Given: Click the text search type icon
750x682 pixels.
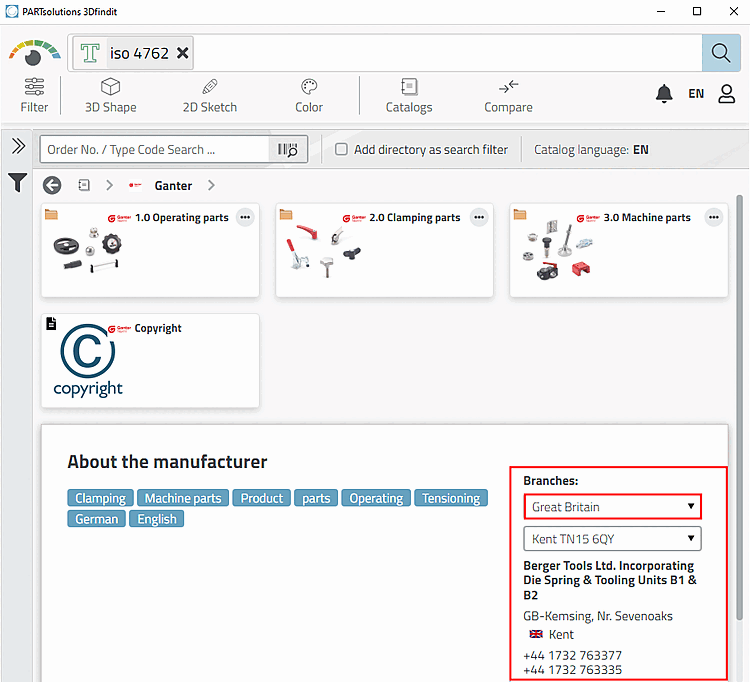Looking at the screenshot, I should [90, 53].
